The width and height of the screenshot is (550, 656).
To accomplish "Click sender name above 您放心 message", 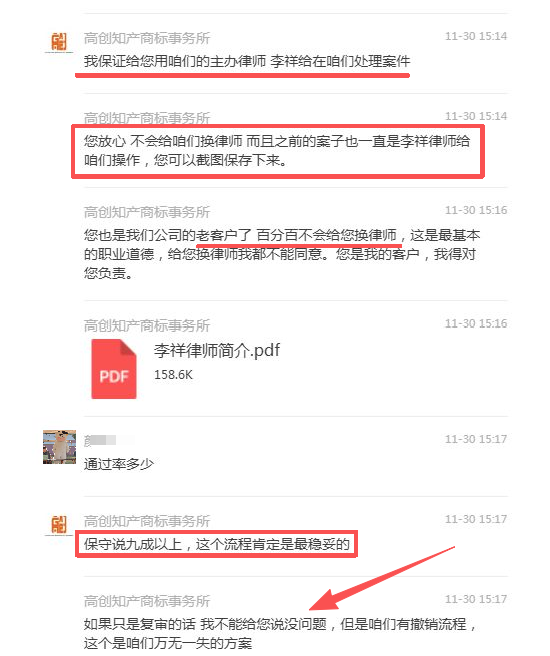I will [147, 118].
